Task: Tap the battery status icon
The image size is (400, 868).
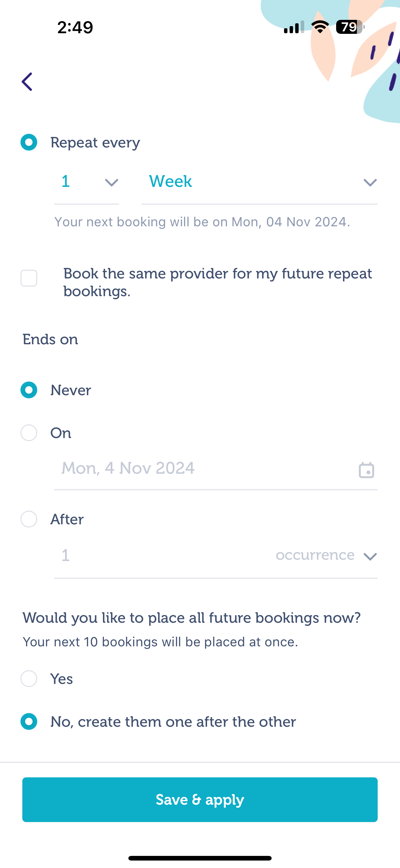Action: pos(350,27)
